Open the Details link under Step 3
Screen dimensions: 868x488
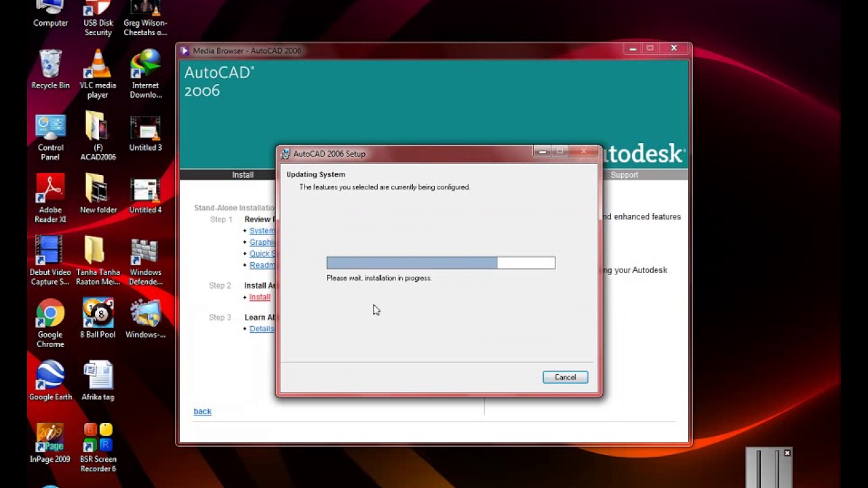point(262,329)
